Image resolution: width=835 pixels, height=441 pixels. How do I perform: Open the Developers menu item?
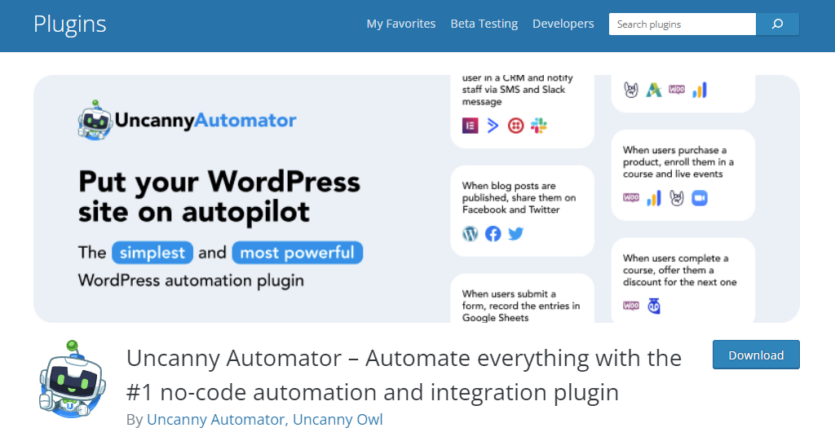[563, 24]
